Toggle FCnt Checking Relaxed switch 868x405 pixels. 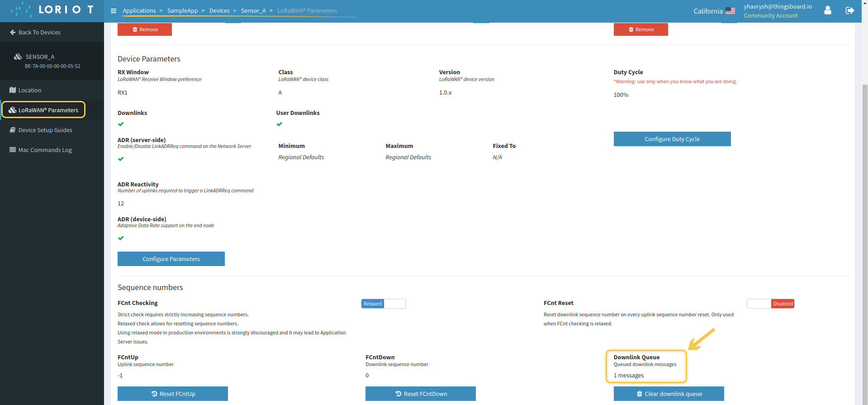[x=383, y=304]
